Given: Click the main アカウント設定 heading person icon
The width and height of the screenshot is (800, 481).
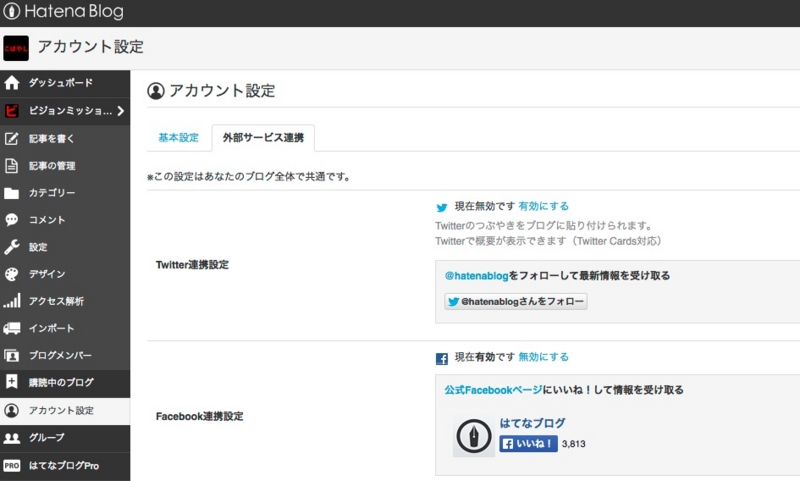Looking at the screenshot, I should 156,91.
